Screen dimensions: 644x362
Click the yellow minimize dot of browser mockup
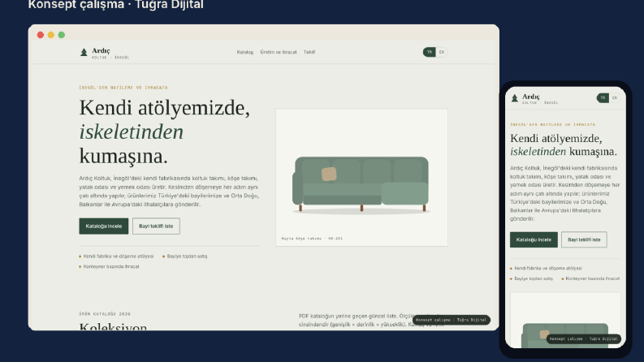click(x=51, y=35)
